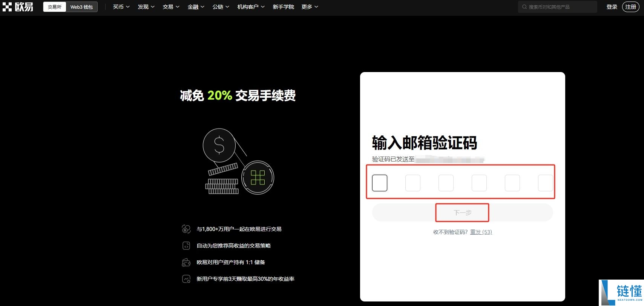Expand the 机构客户 menu
This screenshot has width=644, height=306.
click(x=251, y=7)
